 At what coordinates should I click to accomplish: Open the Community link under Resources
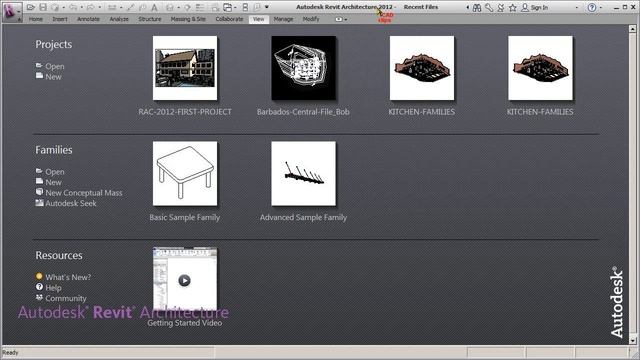click(66, 298)
